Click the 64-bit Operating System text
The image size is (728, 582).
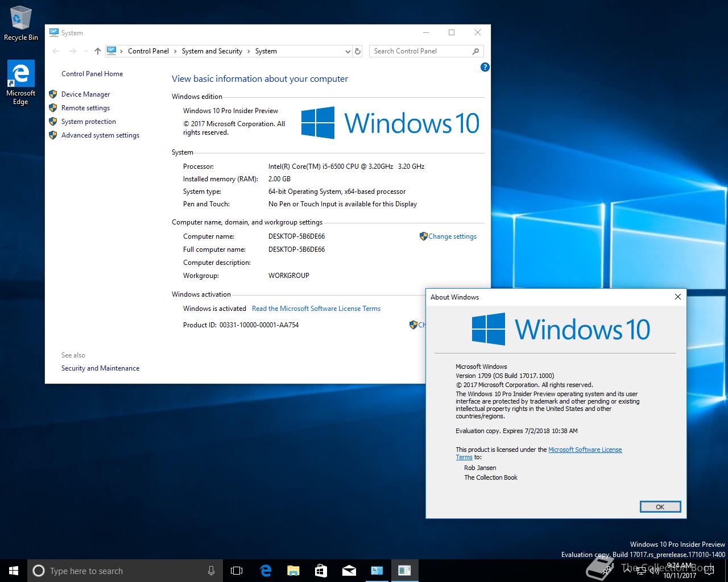(x=337, y=192)
